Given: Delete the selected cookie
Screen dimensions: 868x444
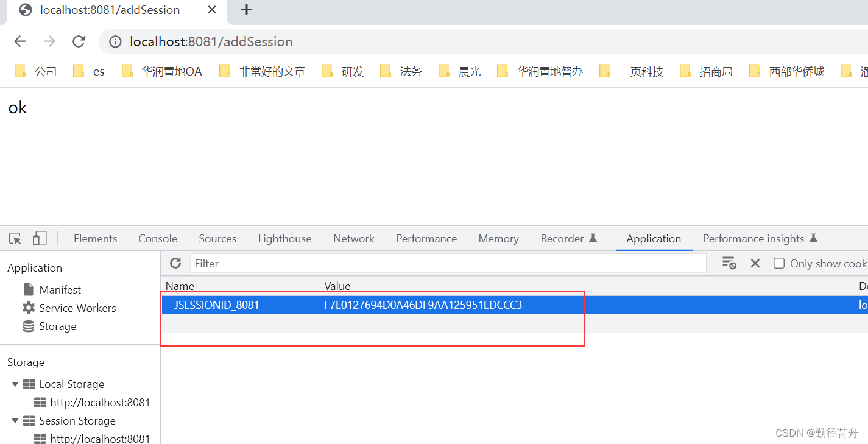Looking at the screenshot, I should point(755,263).
